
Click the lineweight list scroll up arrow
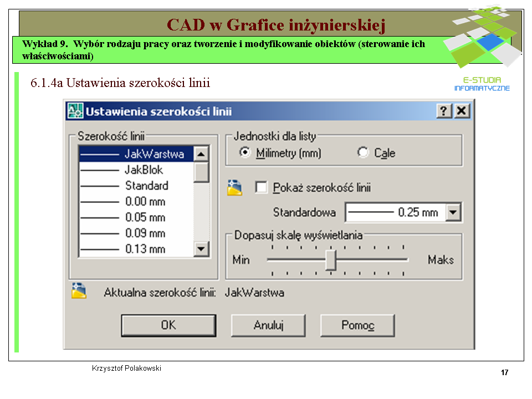coord(201,154)
